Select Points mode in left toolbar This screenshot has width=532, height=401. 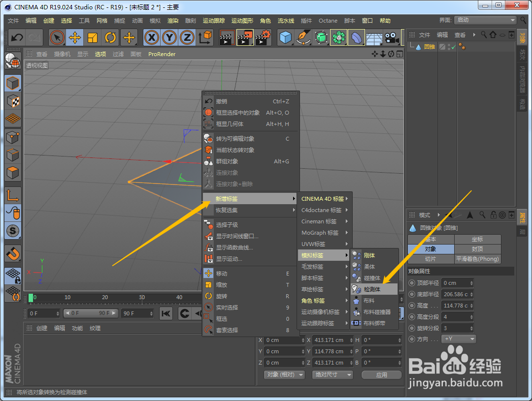click(13, 137)
